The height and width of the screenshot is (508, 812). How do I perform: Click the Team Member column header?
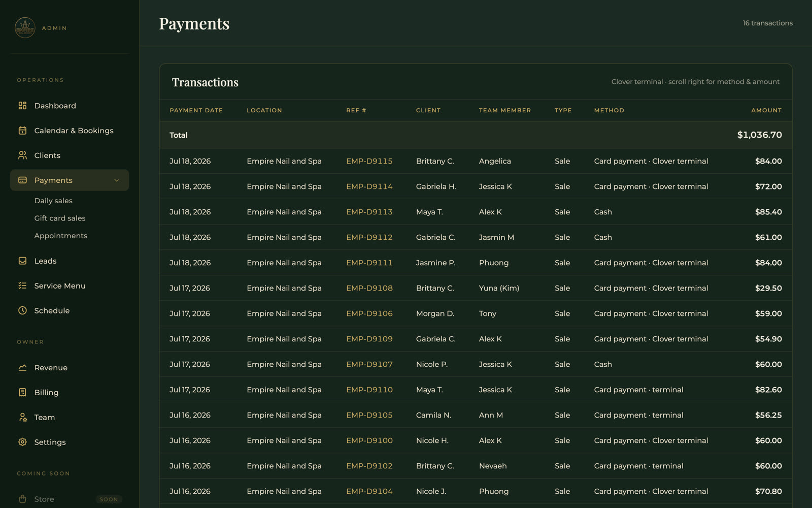(x=505, y=110)
